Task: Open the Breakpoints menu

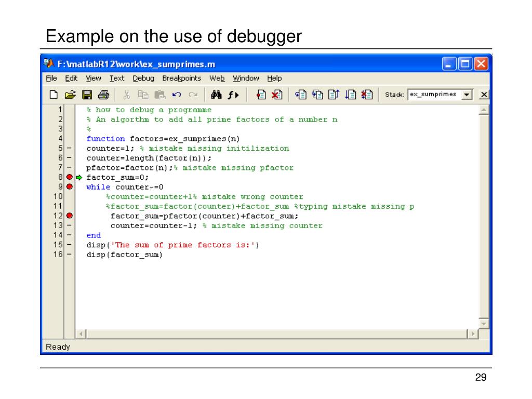Action: pos(181,78)
